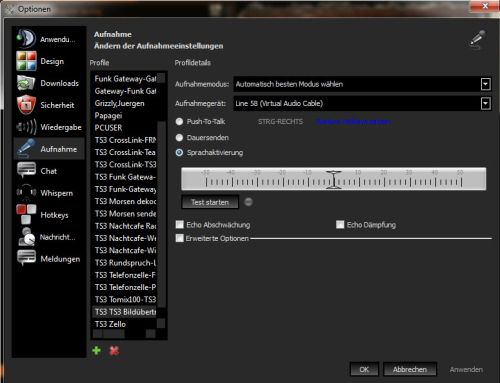500x383 pixels.
Task: Select profile TS3 Telefonzelle-P
Action: (x=125, y=287)
